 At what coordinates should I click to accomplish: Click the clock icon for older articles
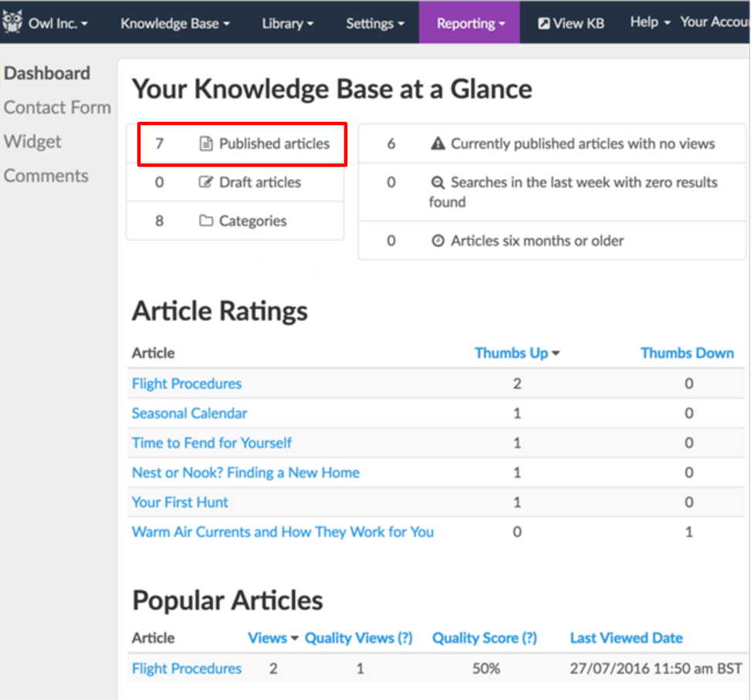pyautogui.click(x=438, y=240)
